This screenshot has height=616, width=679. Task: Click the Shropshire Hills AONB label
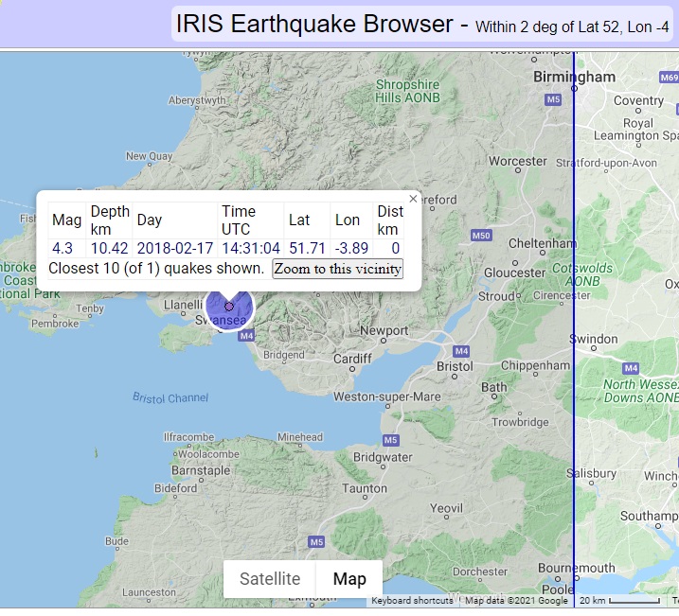coord(407,91)
